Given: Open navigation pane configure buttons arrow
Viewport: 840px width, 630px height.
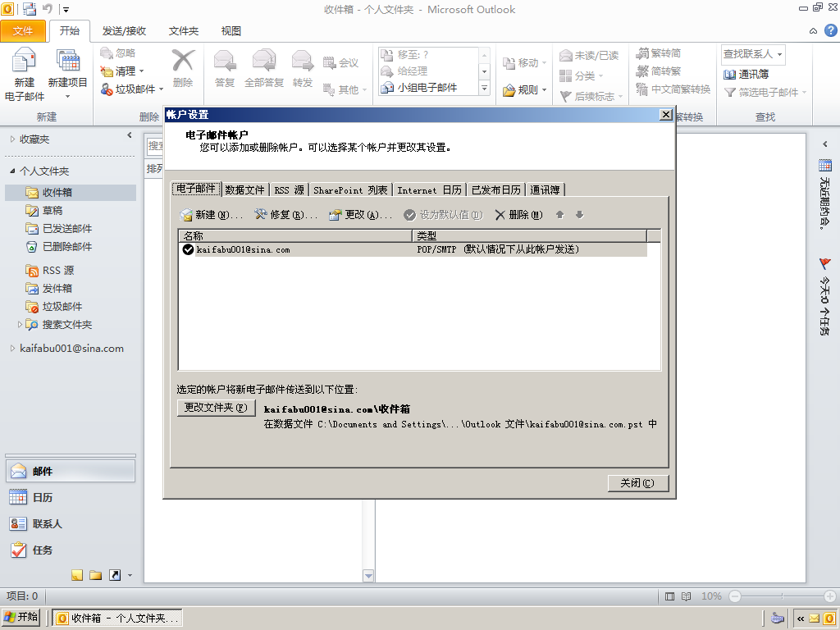Looking at the screenshot, I should [x=130, y=576].
